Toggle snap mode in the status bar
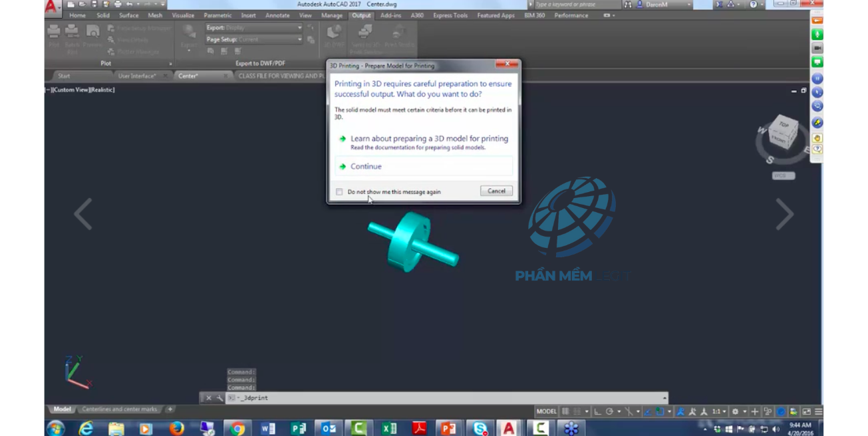 tap(577, 411)
